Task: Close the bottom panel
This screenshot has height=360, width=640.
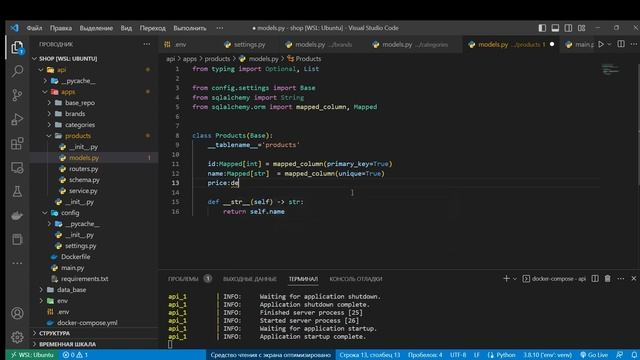Action: tap(633, 278)
